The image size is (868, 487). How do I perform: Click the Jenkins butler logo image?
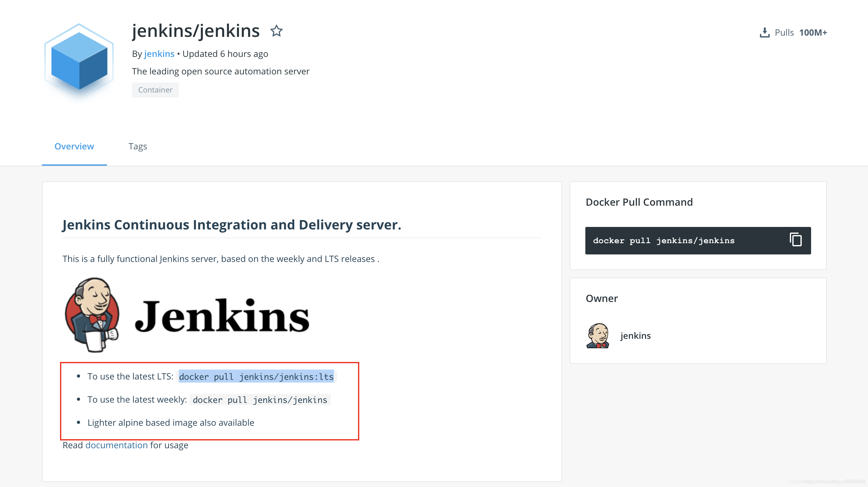187,315
